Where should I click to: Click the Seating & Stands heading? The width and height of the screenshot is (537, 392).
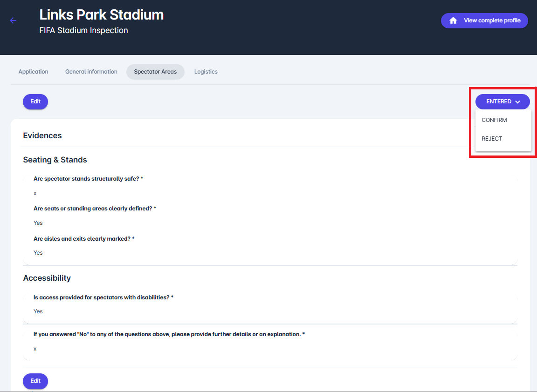[x=55, y=160]
